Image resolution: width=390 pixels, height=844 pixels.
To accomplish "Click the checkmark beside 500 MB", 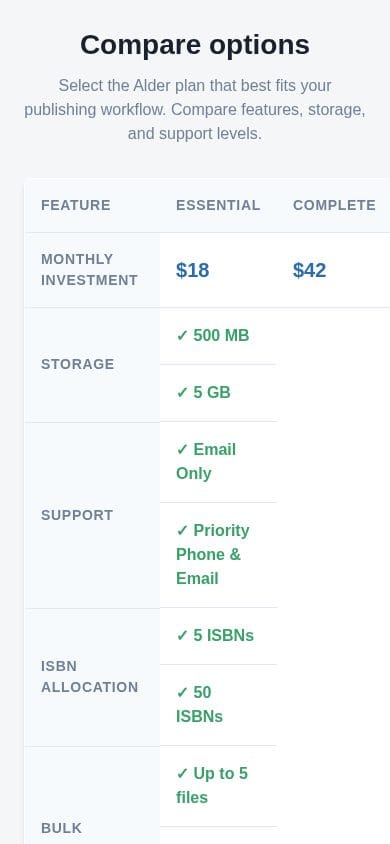I will pyautogui.click(x=182, y=336).
